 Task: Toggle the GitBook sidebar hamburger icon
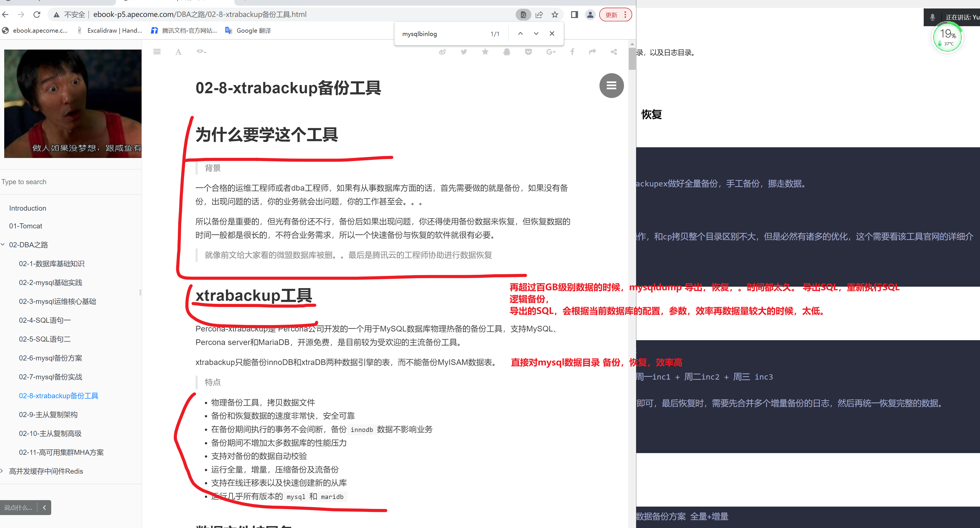(157, 52)
